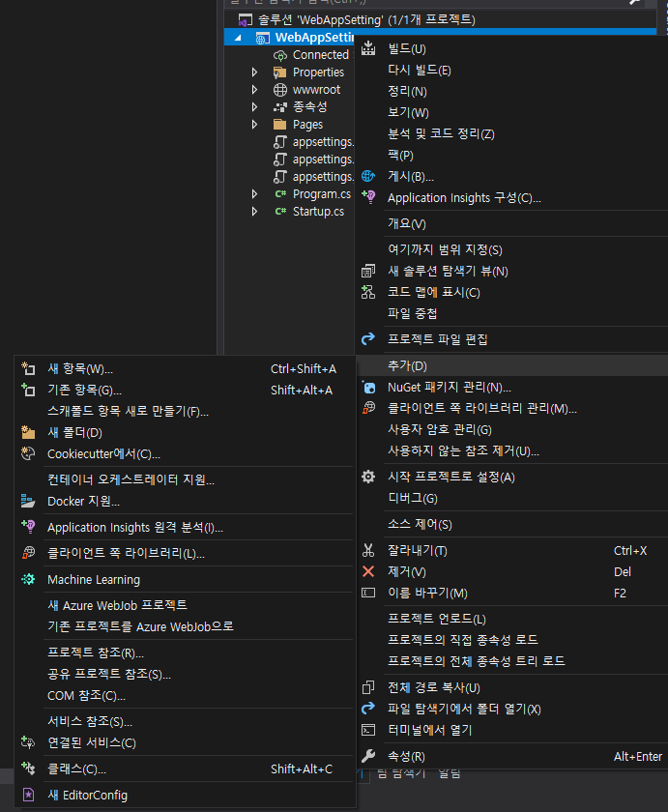Collapse the WebAppSetting project node
Image resolution: width=668 pixels, height=812 pixels.
(238, 38)
